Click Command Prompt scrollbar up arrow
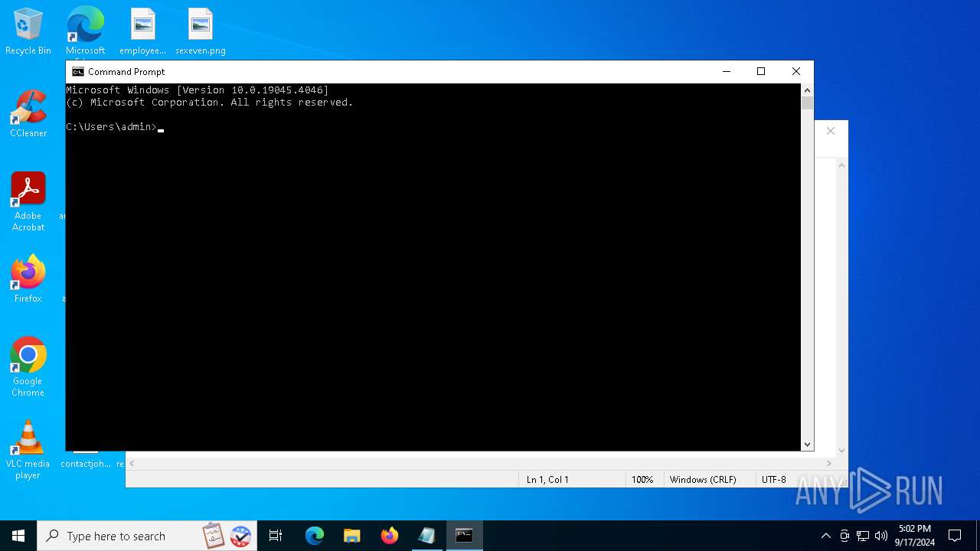Screen dimensions: 980x551 tap(807, 90)
